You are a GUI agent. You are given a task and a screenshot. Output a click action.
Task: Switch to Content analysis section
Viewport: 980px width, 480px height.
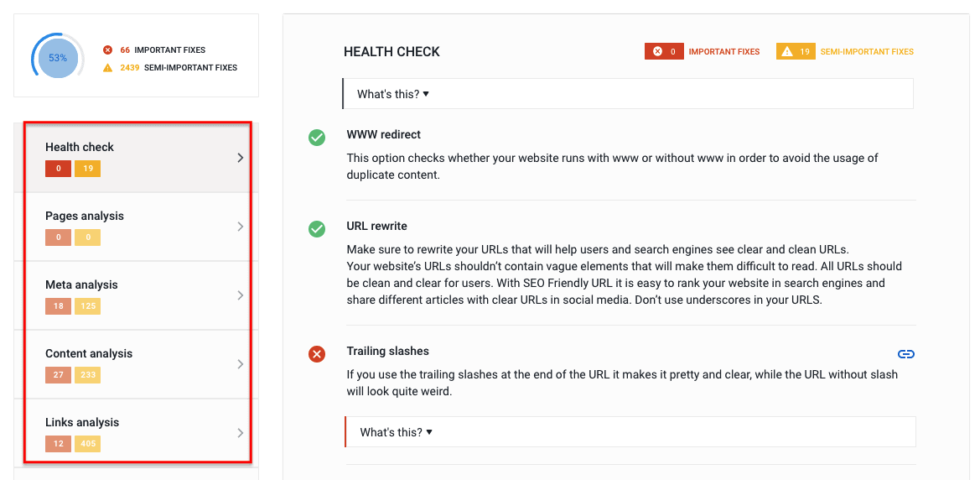point(89,354)
